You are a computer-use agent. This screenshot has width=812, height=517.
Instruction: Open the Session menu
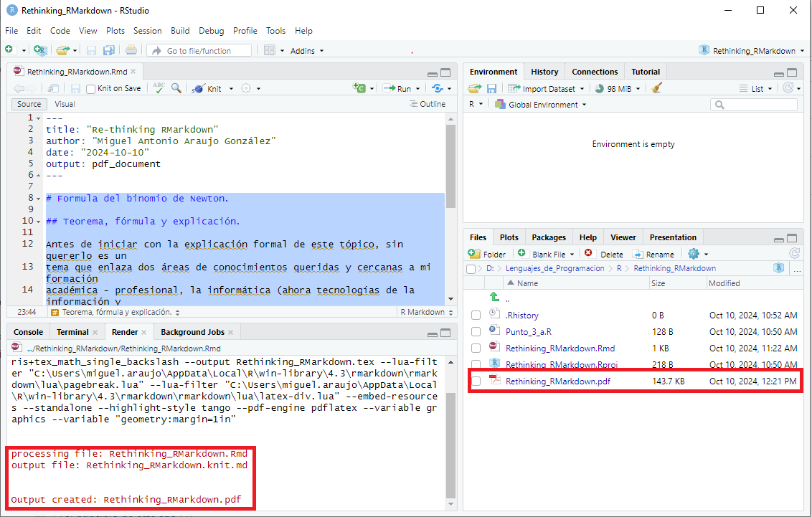tap(147, 31)
